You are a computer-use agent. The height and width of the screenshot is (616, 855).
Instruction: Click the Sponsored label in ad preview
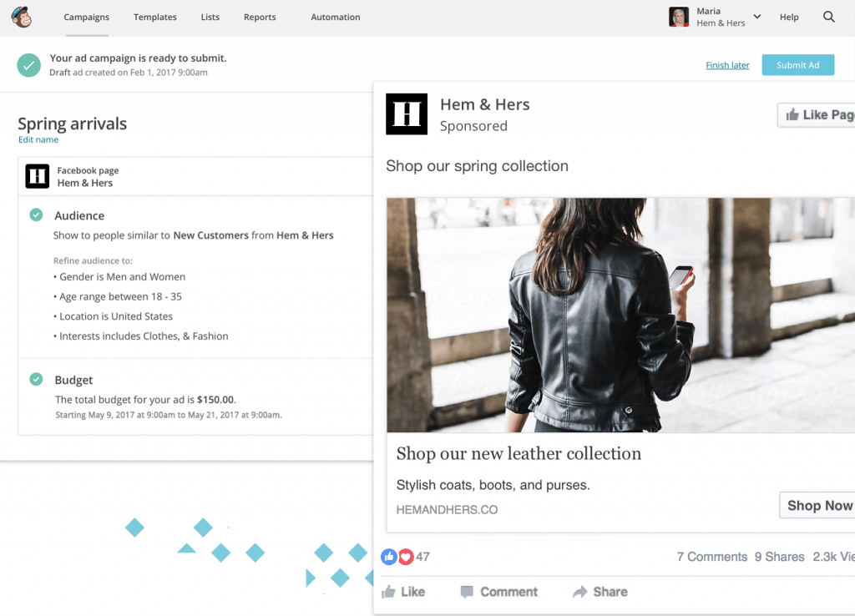pos(473,126)
